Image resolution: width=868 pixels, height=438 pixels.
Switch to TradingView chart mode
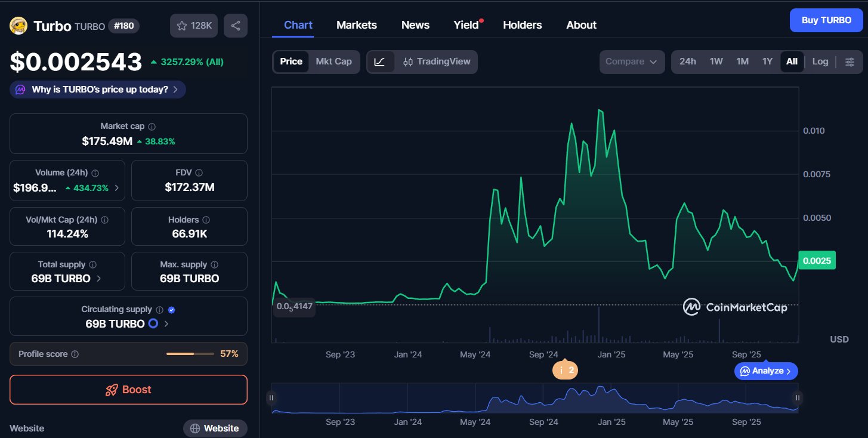437,61
